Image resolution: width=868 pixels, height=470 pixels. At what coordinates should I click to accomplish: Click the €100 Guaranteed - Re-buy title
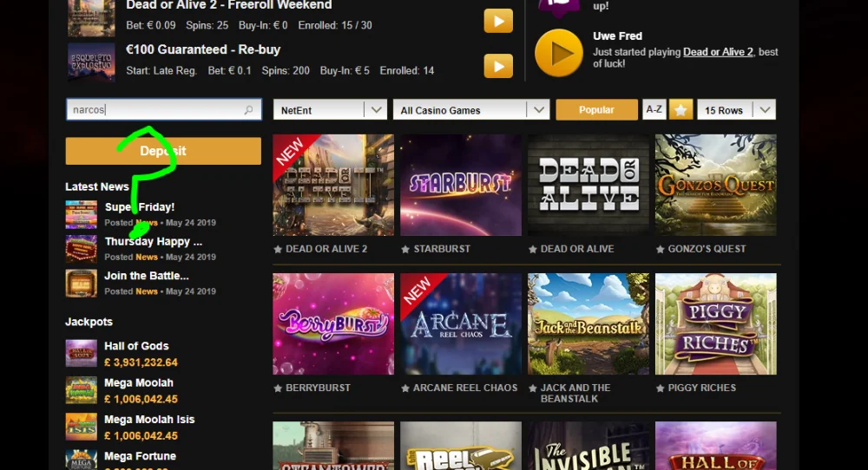pos(203,49)
